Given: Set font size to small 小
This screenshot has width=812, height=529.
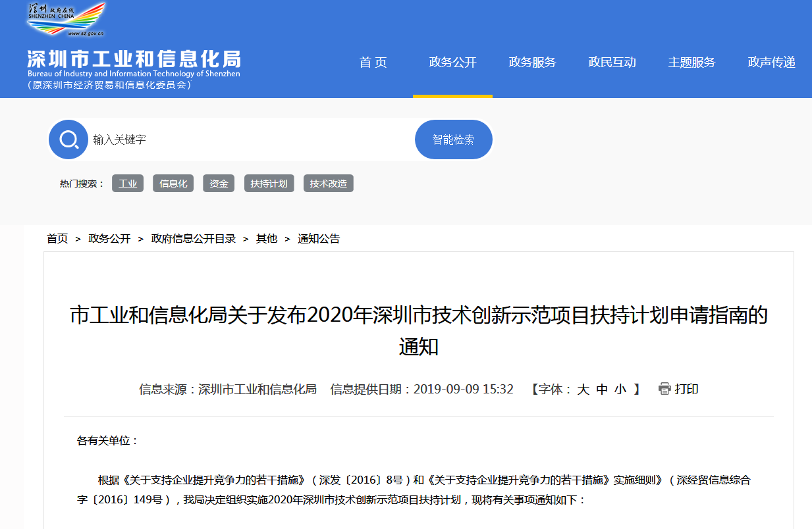Looking at the screenshot, I should coord(620,390).
